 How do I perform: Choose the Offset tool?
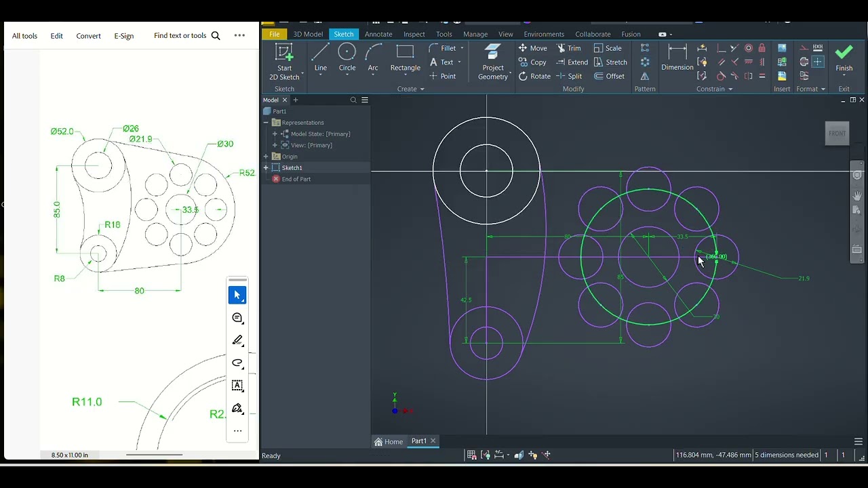coord(609,76)
